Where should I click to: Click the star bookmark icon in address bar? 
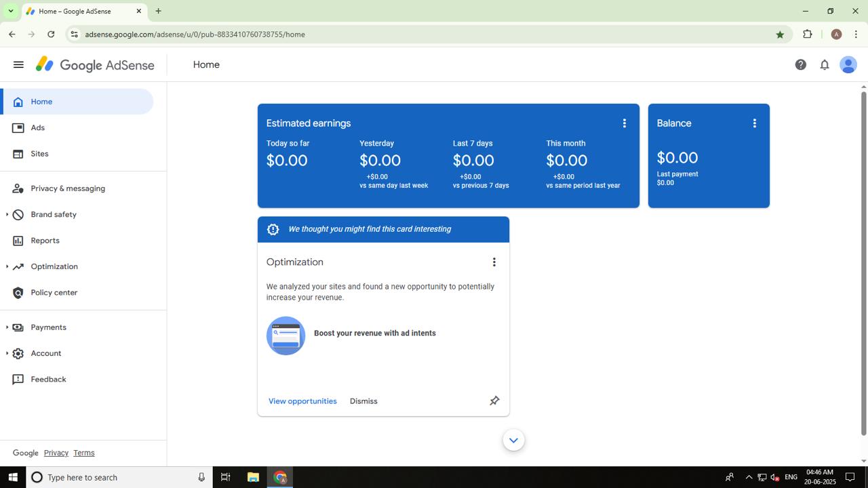tap(780, 35)
